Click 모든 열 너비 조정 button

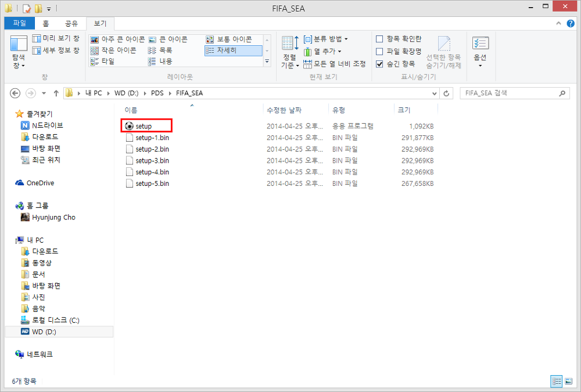335,64
